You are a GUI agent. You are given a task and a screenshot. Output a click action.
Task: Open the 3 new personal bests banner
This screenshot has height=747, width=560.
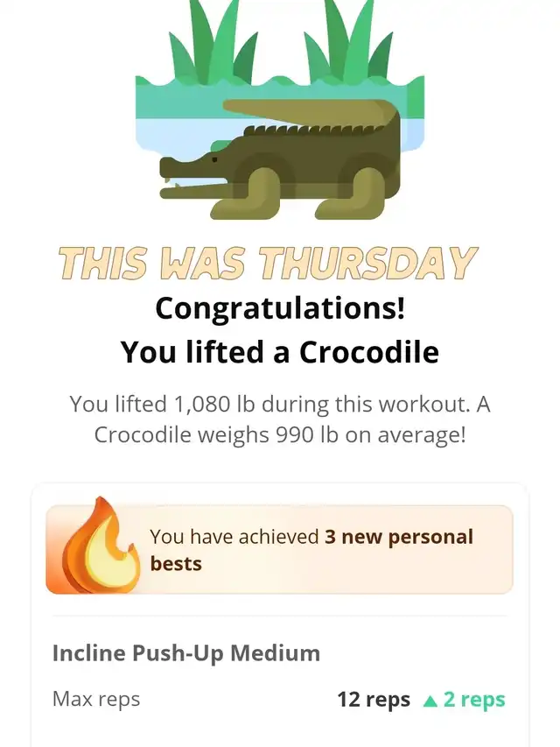click(279, 549)
